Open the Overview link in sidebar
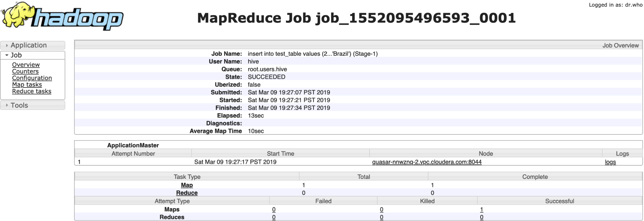Viewport: 644px width, 221px height. (26, 65)
